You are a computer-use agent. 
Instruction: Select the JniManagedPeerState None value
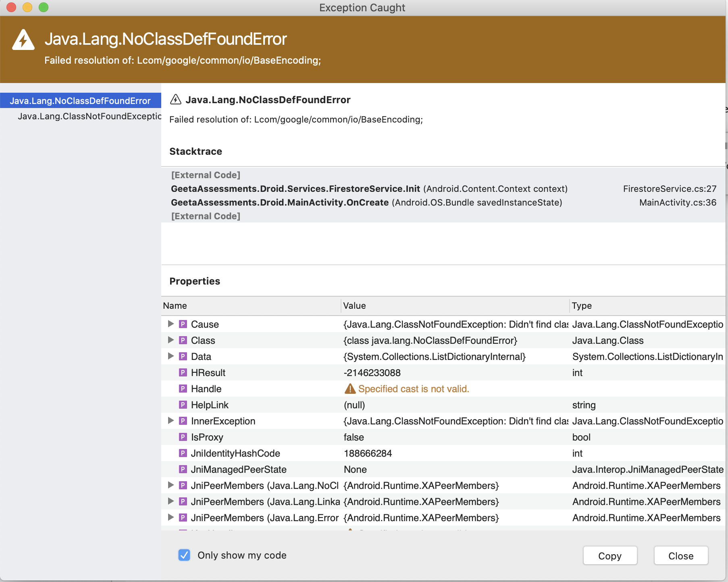(355, 469)
